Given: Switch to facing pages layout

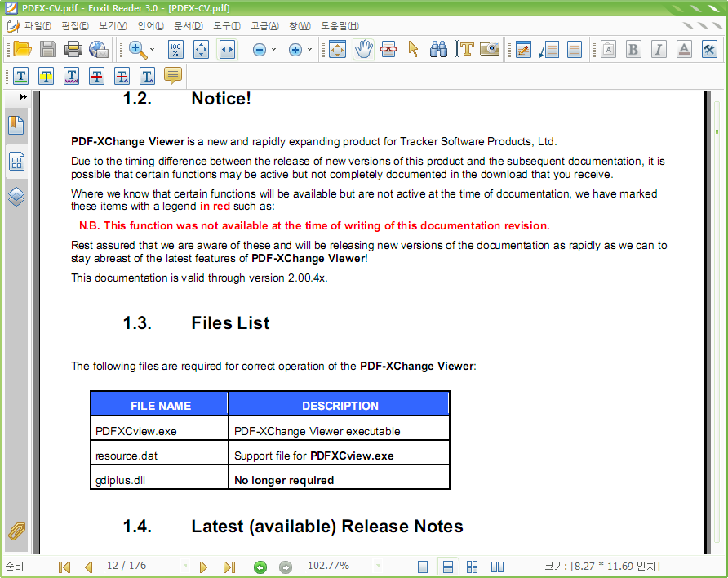Looking at the screenshot, I should pyautogui.click(x=497, y=567).
